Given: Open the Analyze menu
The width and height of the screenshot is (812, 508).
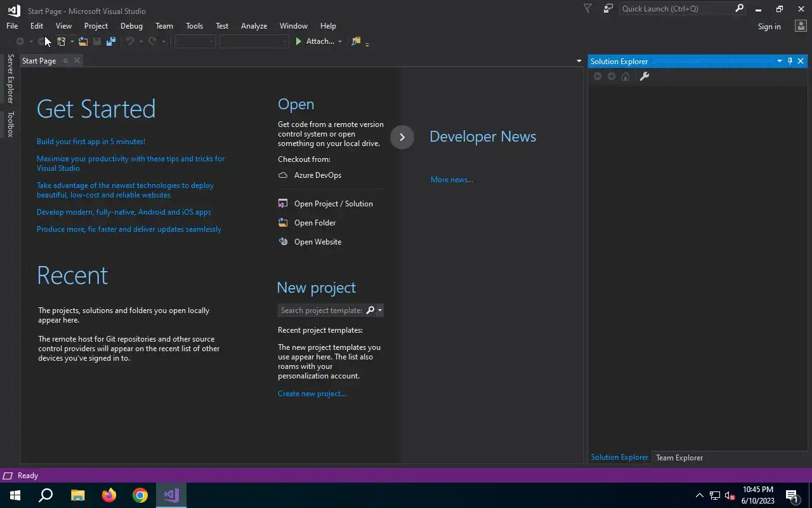Looking at the screenshot, I should pyautogui.click(x=254, y=26).
